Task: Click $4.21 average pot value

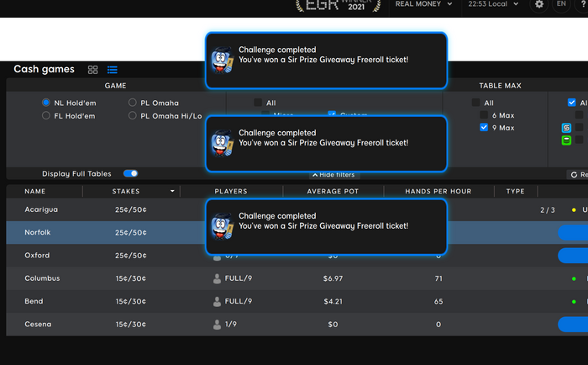Action: [333, 301]
